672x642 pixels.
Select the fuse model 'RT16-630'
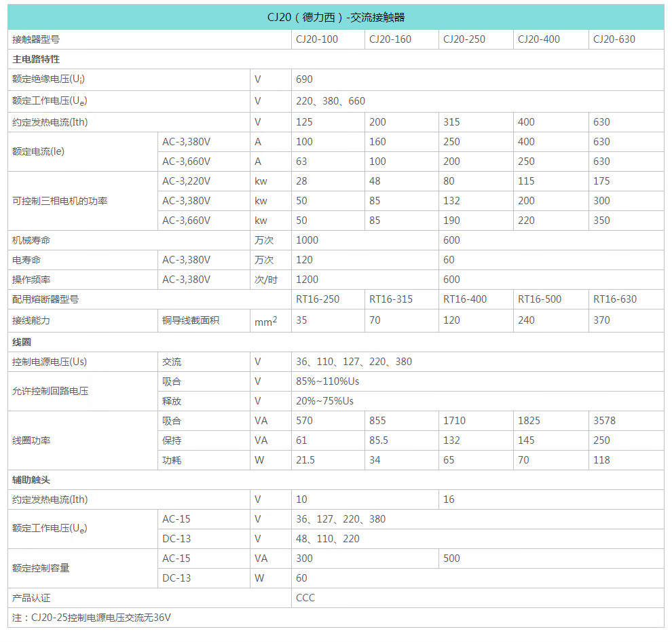[615, 299]
